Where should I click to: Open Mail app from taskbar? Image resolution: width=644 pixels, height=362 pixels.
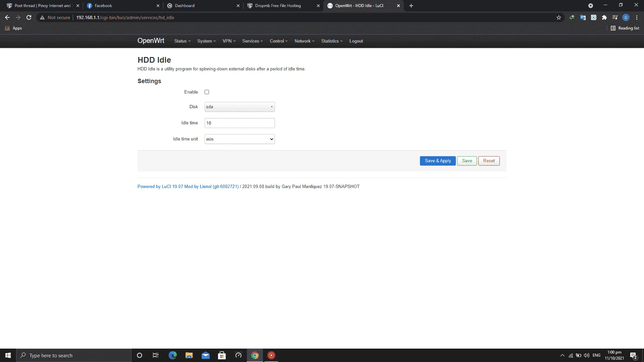[x=205, y=355]
